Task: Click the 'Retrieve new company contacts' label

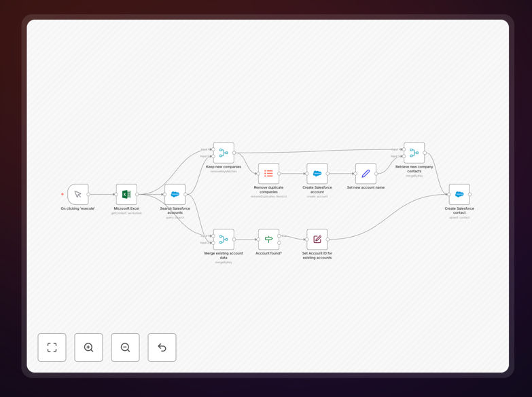Action: pyautogui.click(x=414, y=169)
